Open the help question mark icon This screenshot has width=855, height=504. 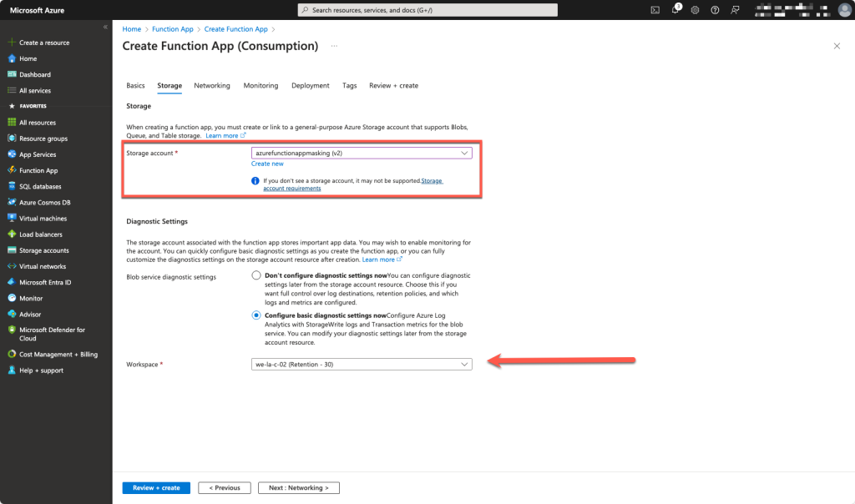(x=715, y=10)
